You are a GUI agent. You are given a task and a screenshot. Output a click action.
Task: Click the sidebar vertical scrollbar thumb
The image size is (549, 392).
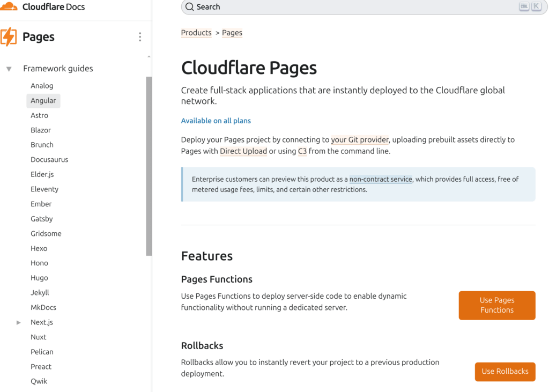tap(149, 166)
